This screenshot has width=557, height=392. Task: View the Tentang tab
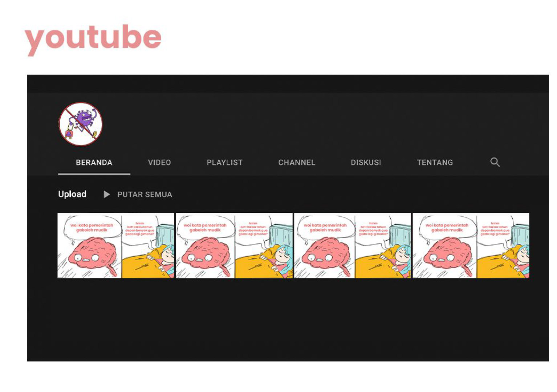435,163
